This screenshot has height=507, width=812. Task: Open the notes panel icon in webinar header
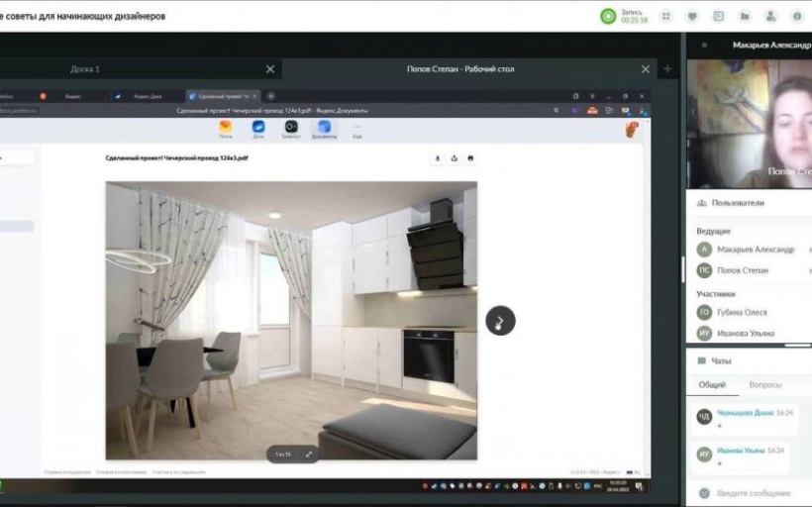(x=718, y=17)
